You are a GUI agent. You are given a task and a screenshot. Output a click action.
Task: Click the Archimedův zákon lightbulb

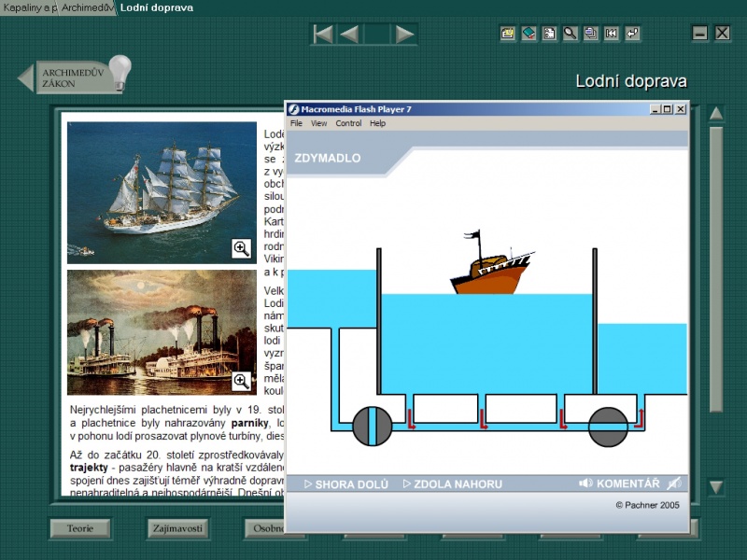pyautogui.click(x=120, y=73)
